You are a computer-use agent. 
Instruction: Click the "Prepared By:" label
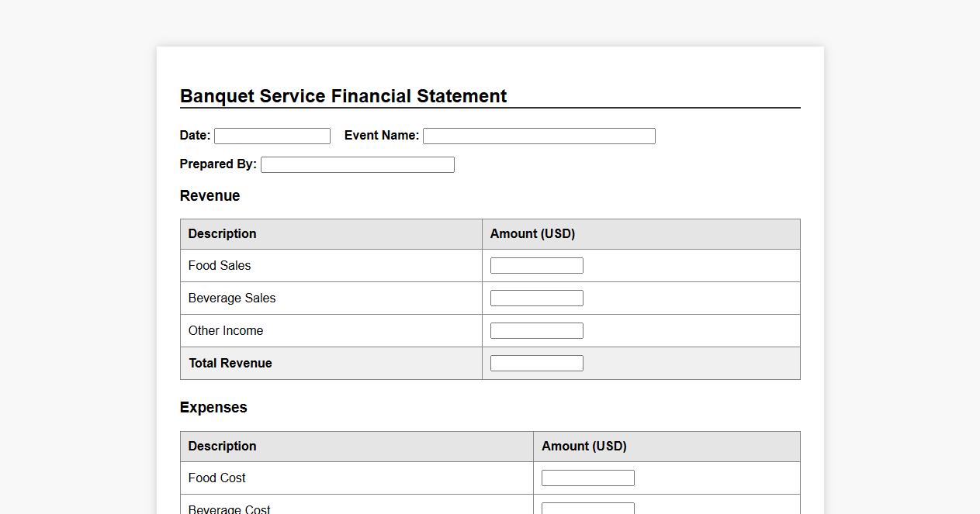218,164
